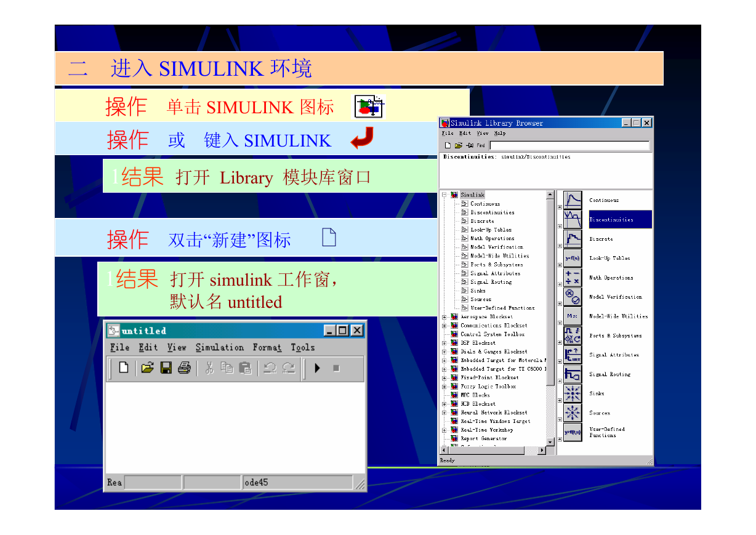756x535 pixels.
Task: Open the Tools menu in untitled window
Action: [303, 347]
